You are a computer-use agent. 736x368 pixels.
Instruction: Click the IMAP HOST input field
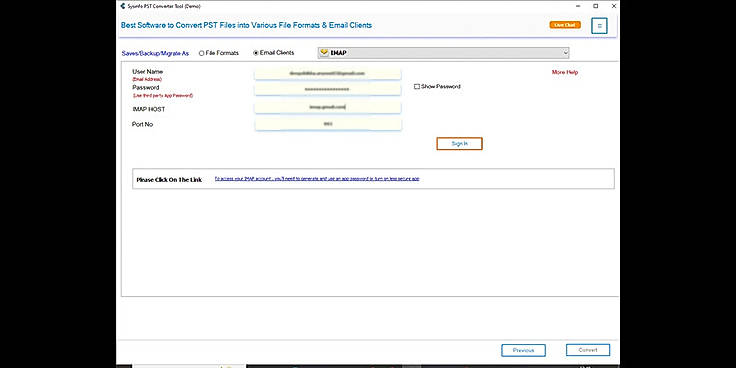pyautogui.click(x=328, y=107)
